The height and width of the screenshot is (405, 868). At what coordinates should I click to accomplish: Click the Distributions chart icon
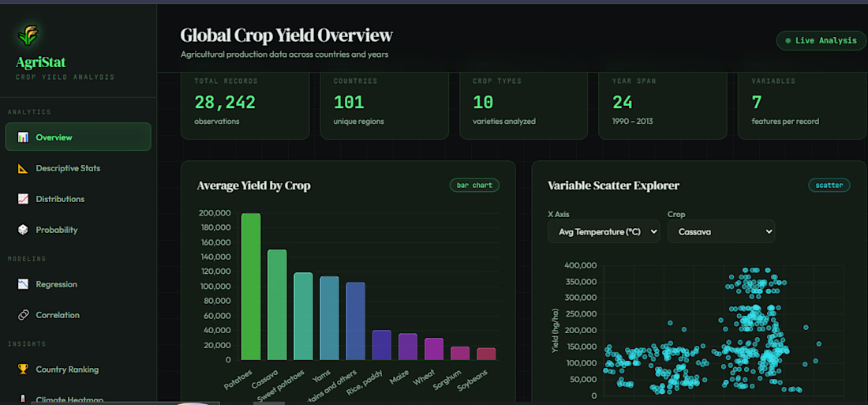23,199
